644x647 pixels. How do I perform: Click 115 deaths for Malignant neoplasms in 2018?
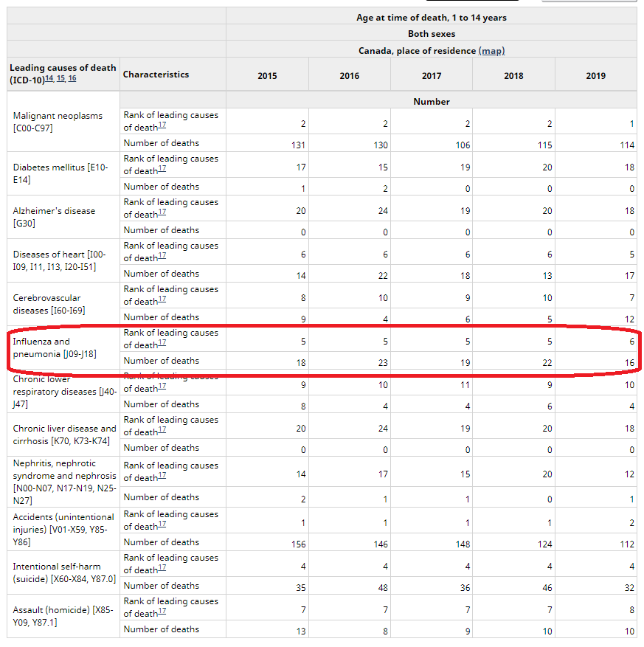click(544, 145)
